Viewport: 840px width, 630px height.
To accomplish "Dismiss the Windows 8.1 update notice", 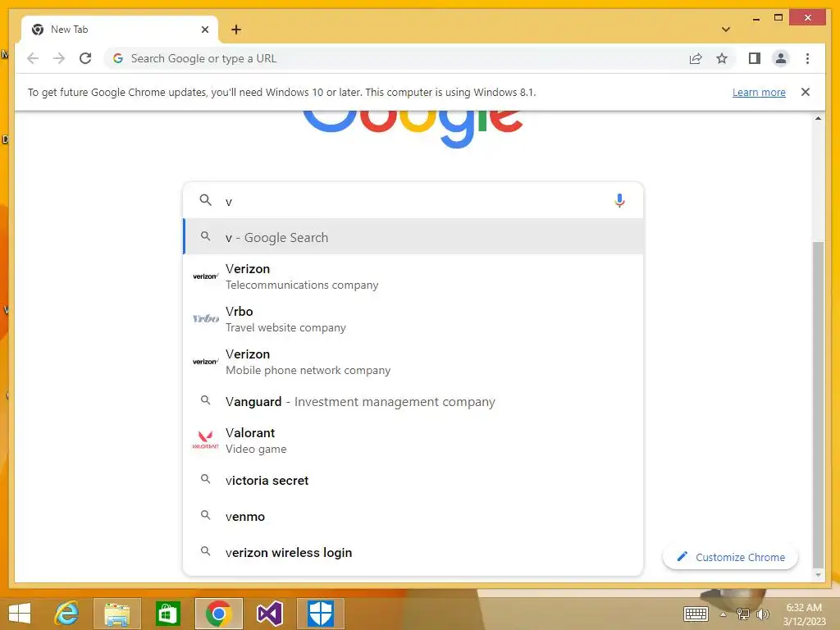I will pyautogui.click(x=806, y=92).
